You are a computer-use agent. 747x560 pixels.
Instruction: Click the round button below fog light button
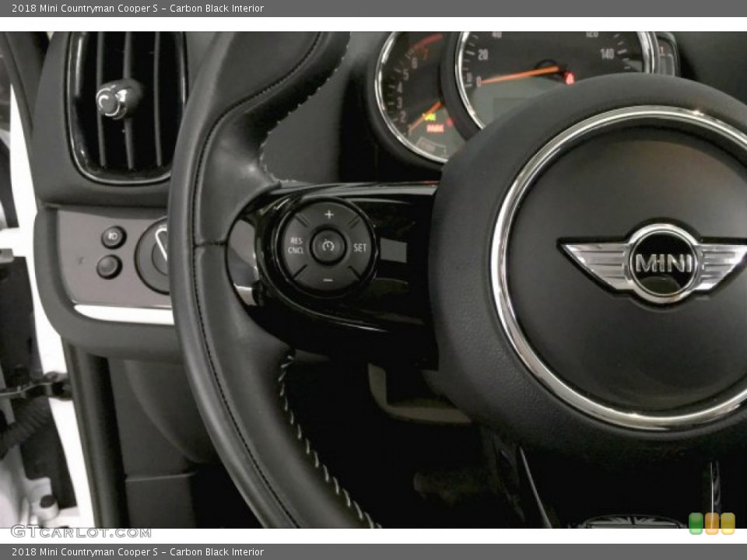pos(109,266)
